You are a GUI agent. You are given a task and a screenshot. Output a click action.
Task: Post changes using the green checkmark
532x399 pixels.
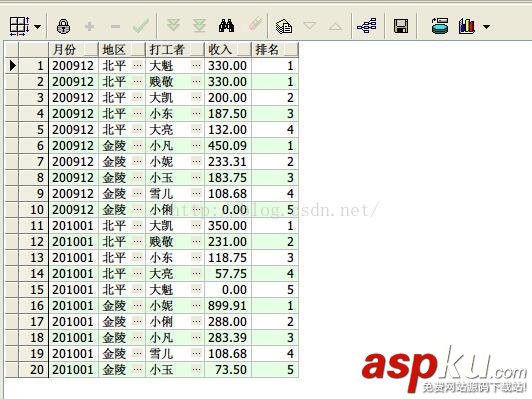(x=141, y=26)
